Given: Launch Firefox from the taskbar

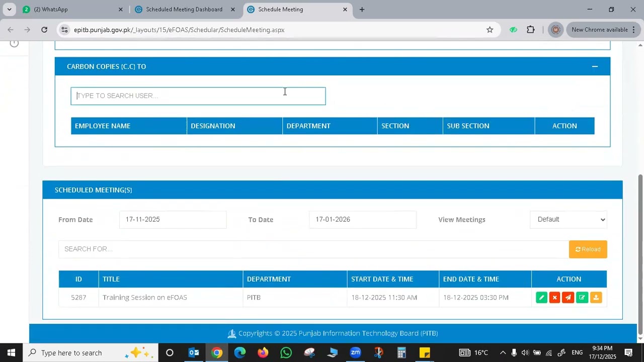Looking at the screenshot, I should point(263,352).
